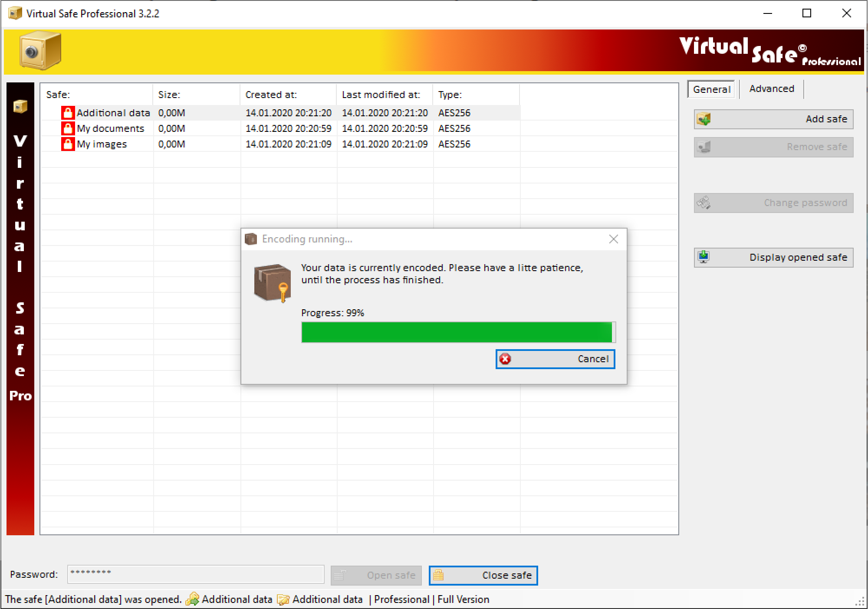Select the Additional data safe row
Viewport: 868px width, 609px height.
pos(281,113)
